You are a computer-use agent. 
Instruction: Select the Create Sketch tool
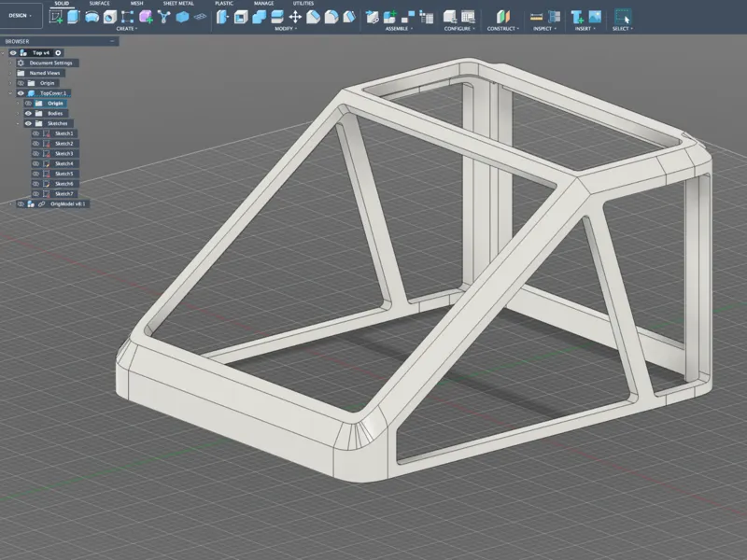[56, 17]
